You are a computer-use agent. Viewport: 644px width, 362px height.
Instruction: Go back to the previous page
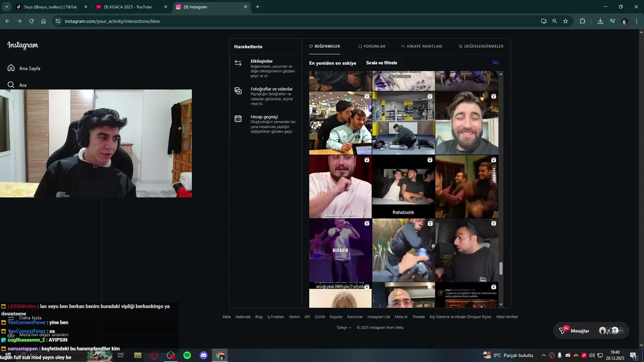point(7,21)
